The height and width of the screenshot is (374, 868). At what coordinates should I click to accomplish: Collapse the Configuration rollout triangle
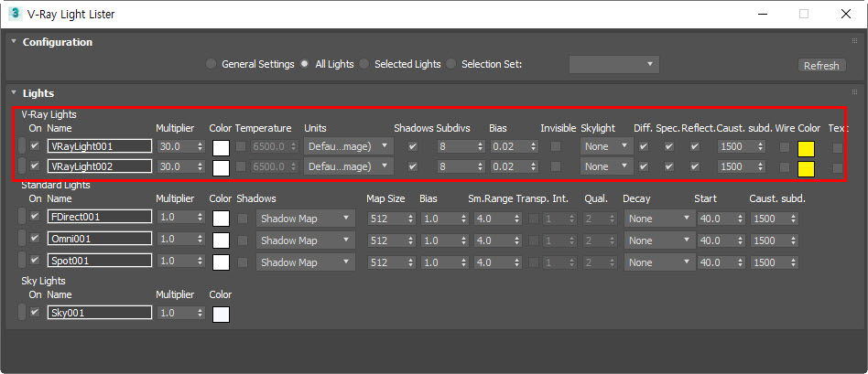[13, 42]
